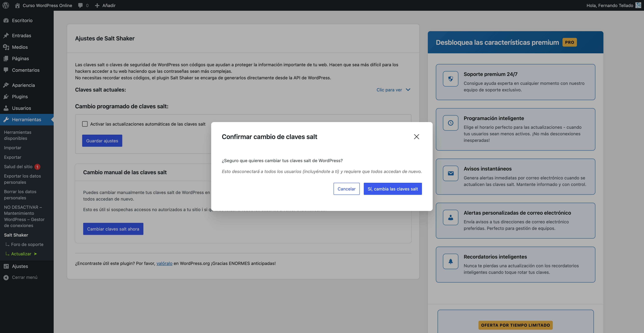Open the Plugins menu in sidebar
The image size is (644, 333).
(20, 97)
